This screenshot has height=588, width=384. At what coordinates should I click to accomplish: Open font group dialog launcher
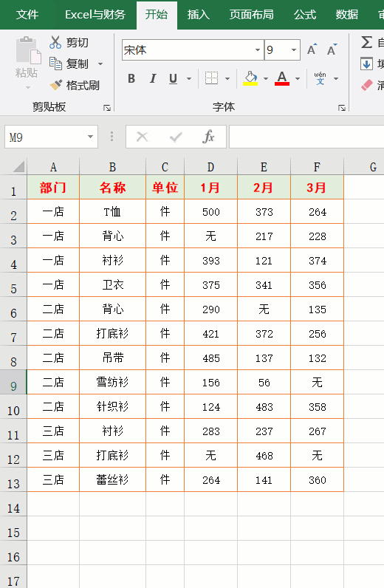point(342,108)
